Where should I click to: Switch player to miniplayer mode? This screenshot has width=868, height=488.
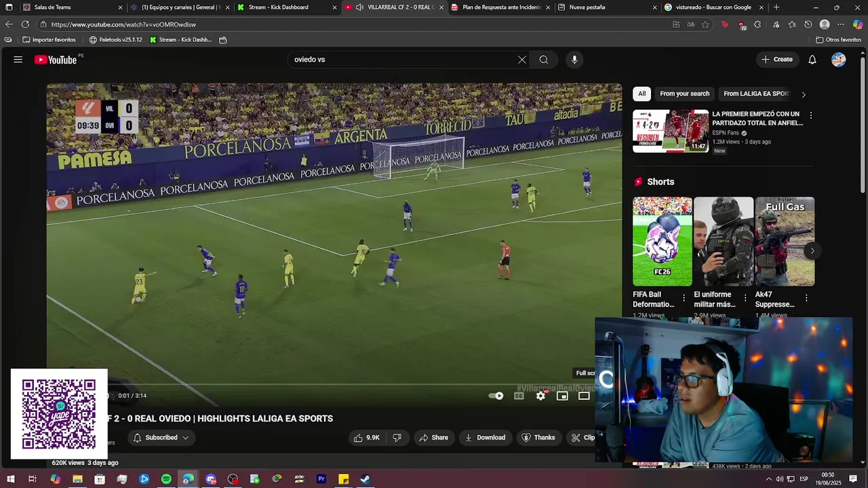pyautogui.click(x=562, y=396)
